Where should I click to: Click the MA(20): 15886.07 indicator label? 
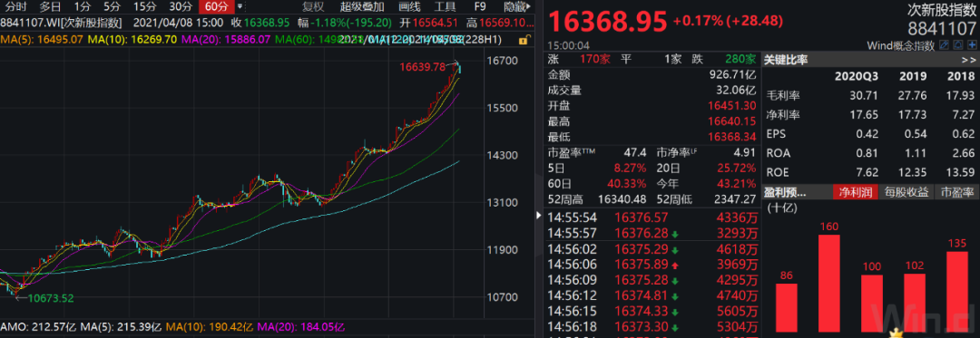226,39
